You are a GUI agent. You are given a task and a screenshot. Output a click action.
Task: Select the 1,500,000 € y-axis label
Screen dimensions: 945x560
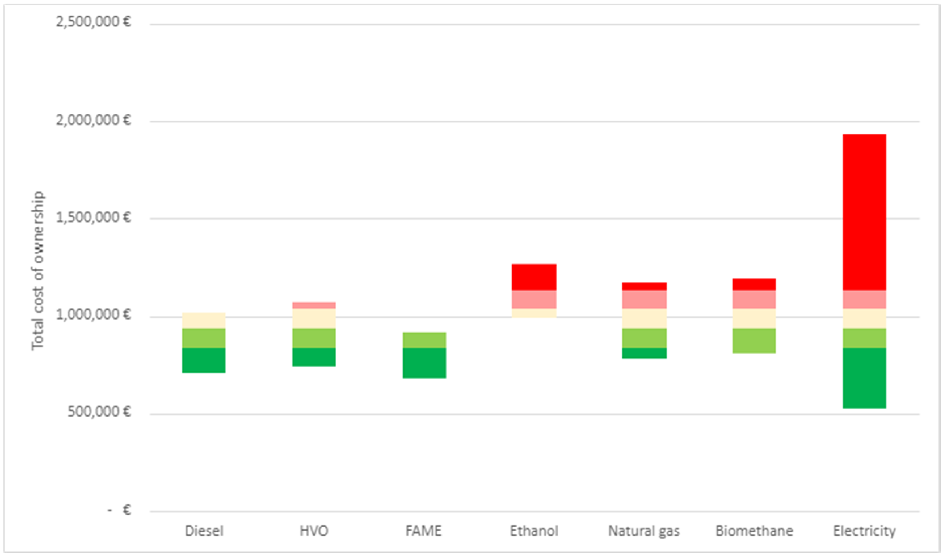tap(93, 218)
